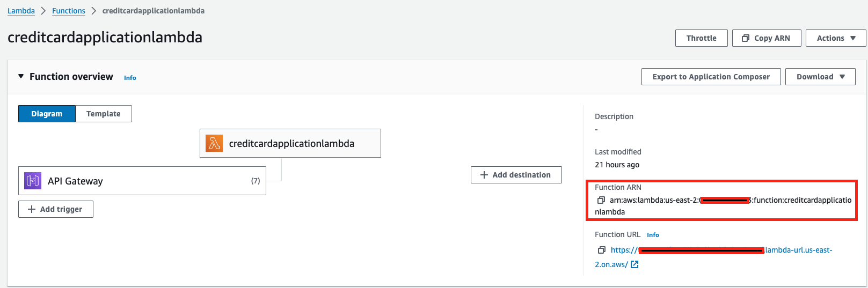Navigate to Functions breadcrumb link
868x288 pixels.
coord(69,11)
